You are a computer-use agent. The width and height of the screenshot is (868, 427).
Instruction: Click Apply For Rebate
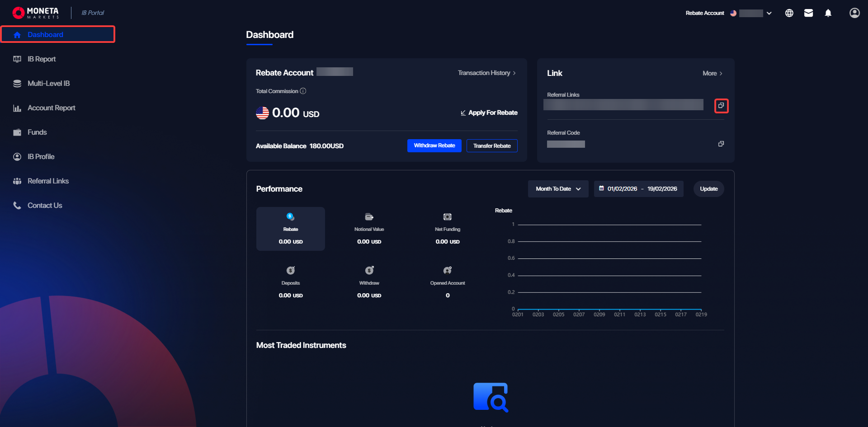tap(489, 113)
